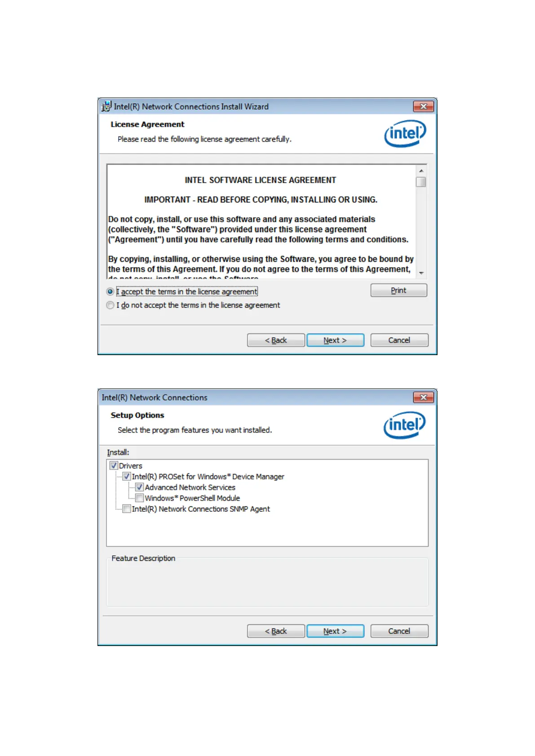Enable Windows PowerShell Module checkbox
Viewport: 535px width, 756px height.
coord(140,498)
